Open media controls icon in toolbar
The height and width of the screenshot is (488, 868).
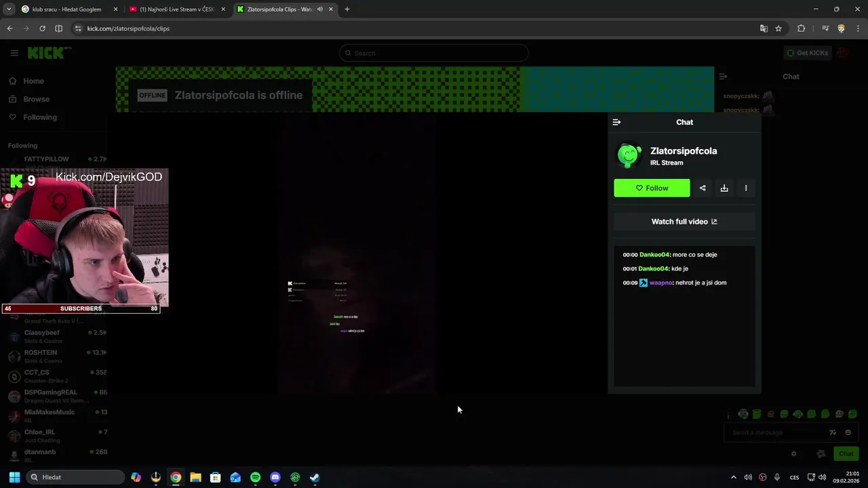point(825,28)
